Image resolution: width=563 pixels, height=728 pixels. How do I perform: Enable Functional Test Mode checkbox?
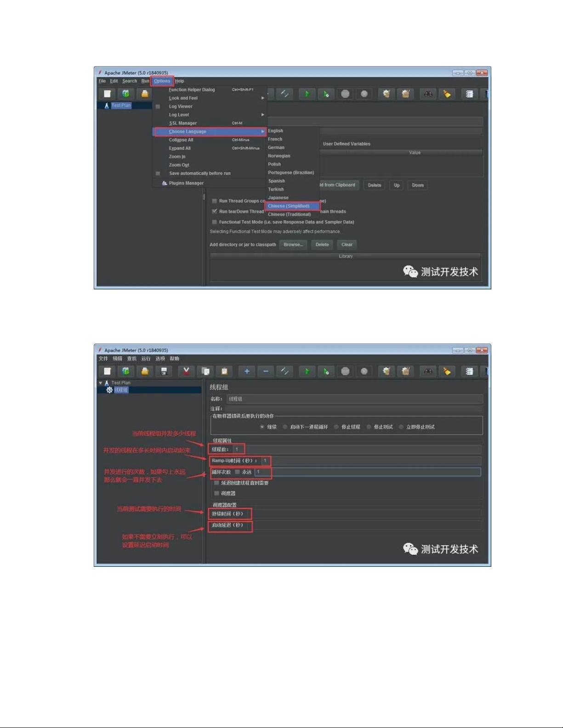[214, 222]
